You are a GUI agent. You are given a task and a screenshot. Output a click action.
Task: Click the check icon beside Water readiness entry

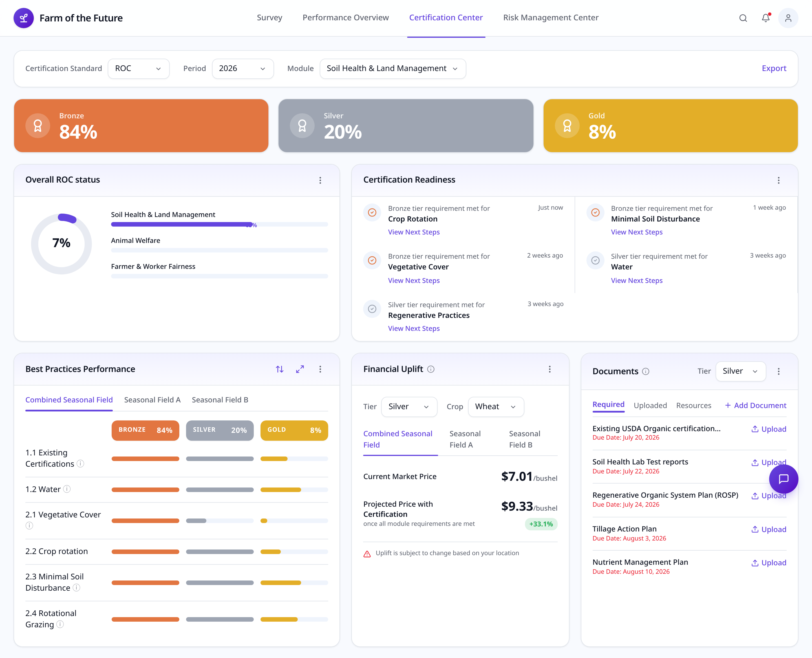pos(595,260)
